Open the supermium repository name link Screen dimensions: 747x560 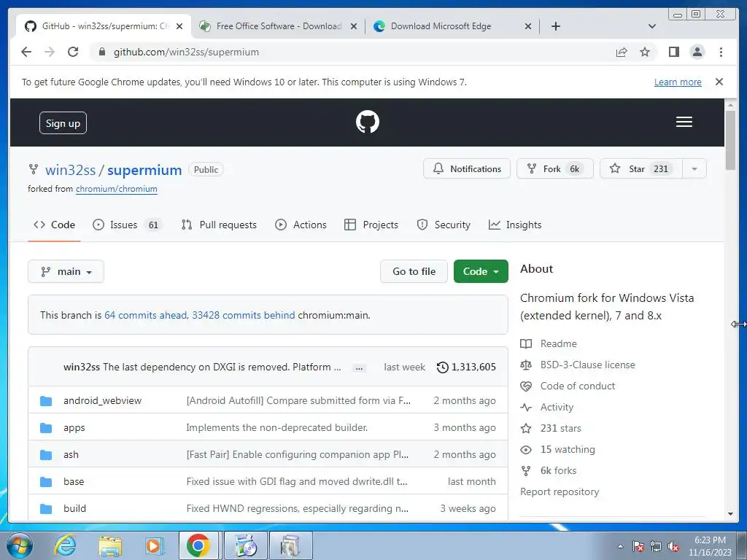tap(144, 170)
